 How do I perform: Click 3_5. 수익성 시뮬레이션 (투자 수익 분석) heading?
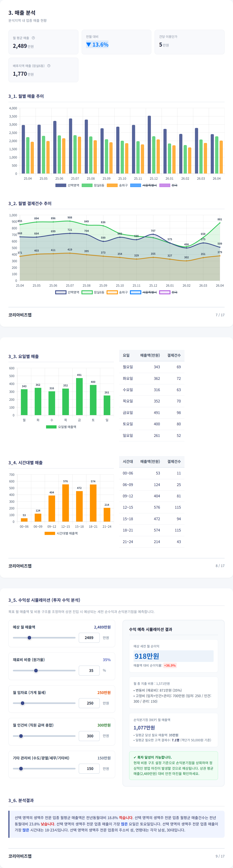pos(44,600)
